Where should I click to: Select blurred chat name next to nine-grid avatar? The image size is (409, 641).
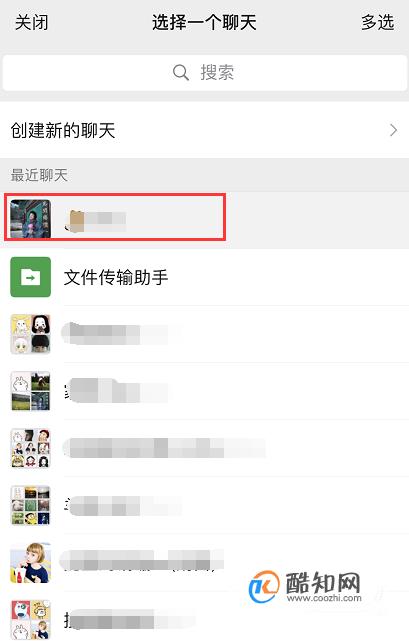coord(164,448)
